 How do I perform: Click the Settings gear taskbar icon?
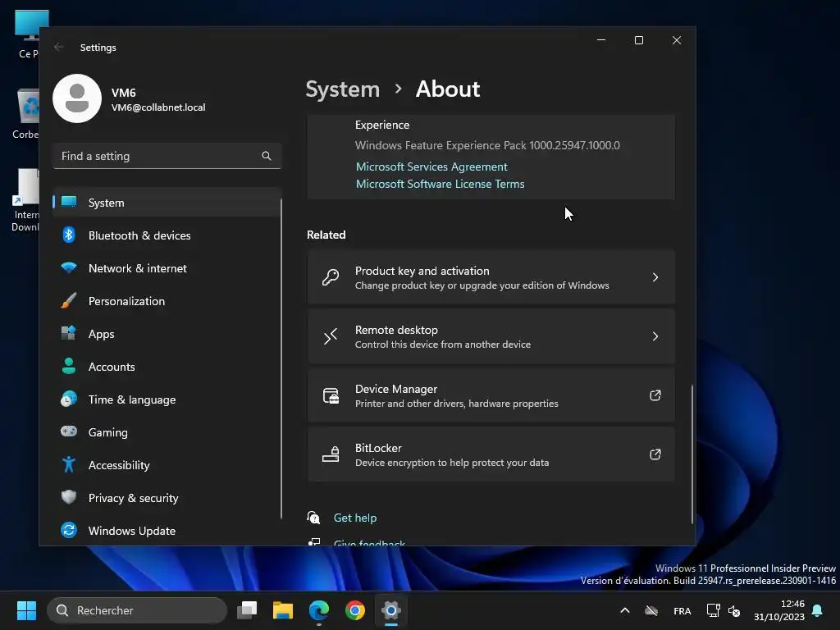[x=391, y=610]
